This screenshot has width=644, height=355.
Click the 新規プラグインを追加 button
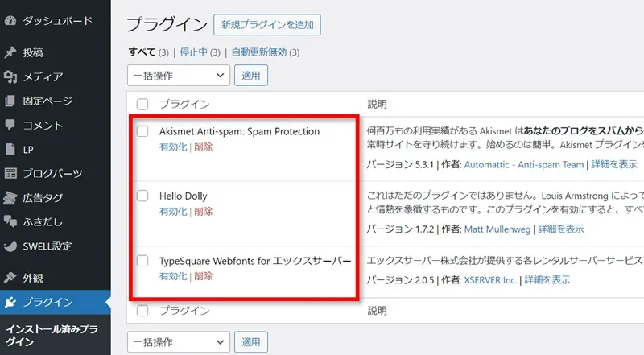267,24
